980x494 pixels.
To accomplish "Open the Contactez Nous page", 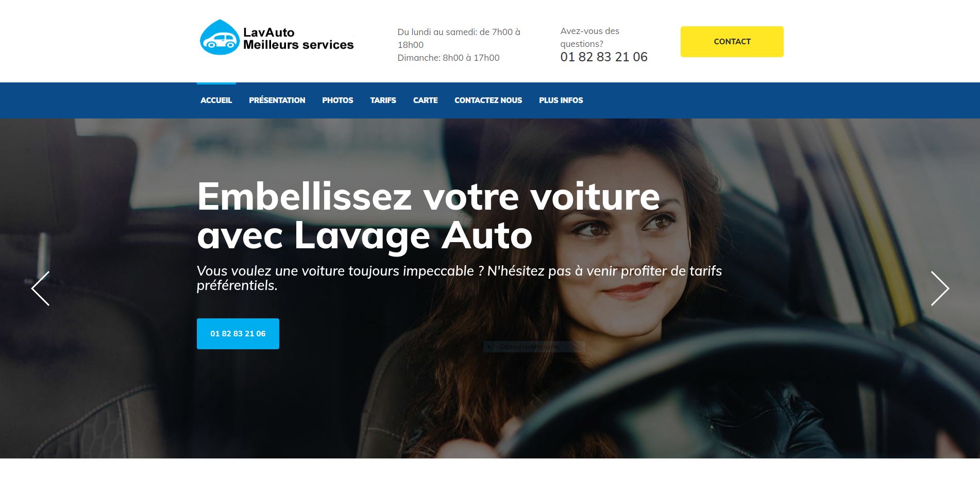I will [488, 100].
